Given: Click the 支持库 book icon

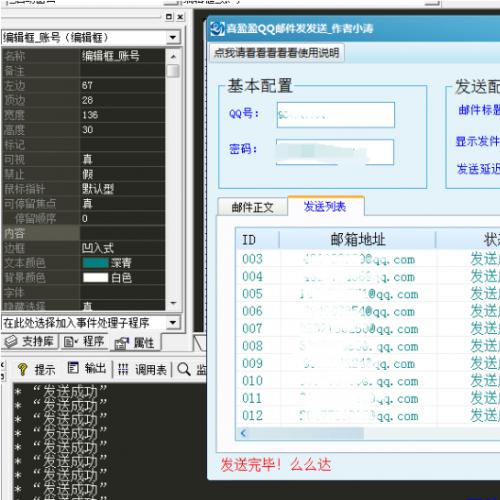Looking at the screenshot, I should [11, 342].
